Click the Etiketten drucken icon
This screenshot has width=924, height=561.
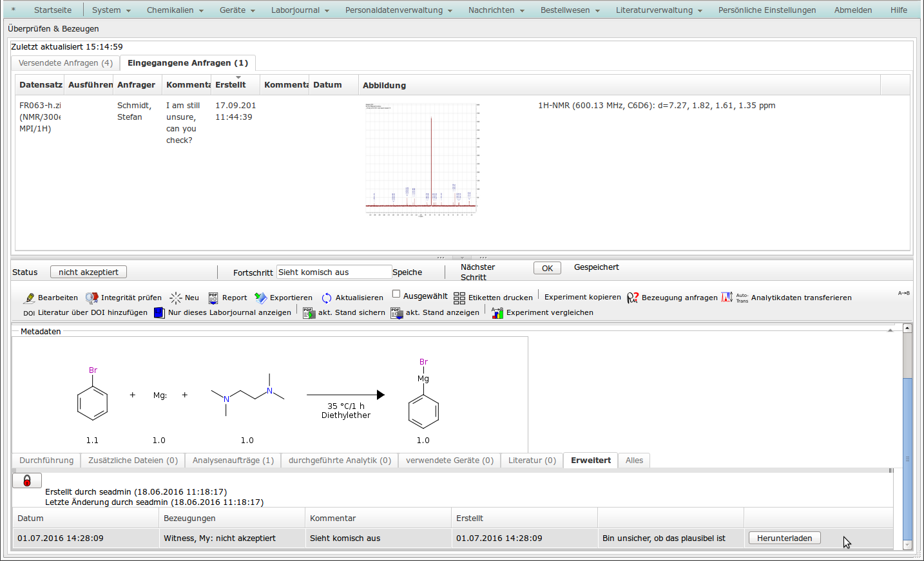coord(459,298)
